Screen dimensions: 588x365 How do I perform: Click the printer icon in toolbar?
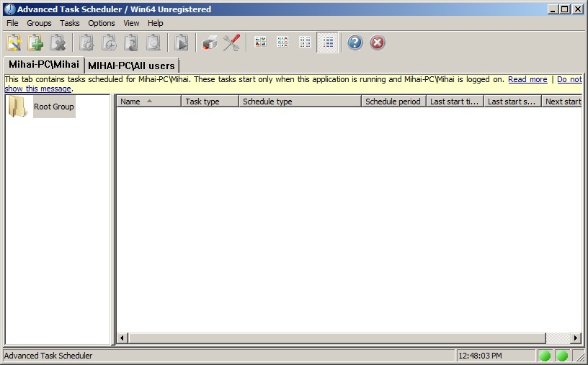[209, 42]
